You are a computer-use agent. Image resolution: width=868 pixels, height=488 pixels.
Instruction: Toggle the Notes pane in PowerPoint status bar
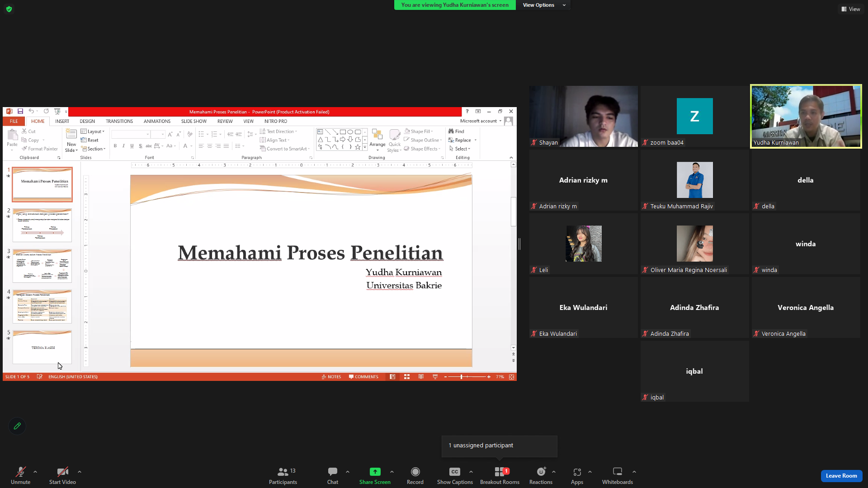point(331,377)
